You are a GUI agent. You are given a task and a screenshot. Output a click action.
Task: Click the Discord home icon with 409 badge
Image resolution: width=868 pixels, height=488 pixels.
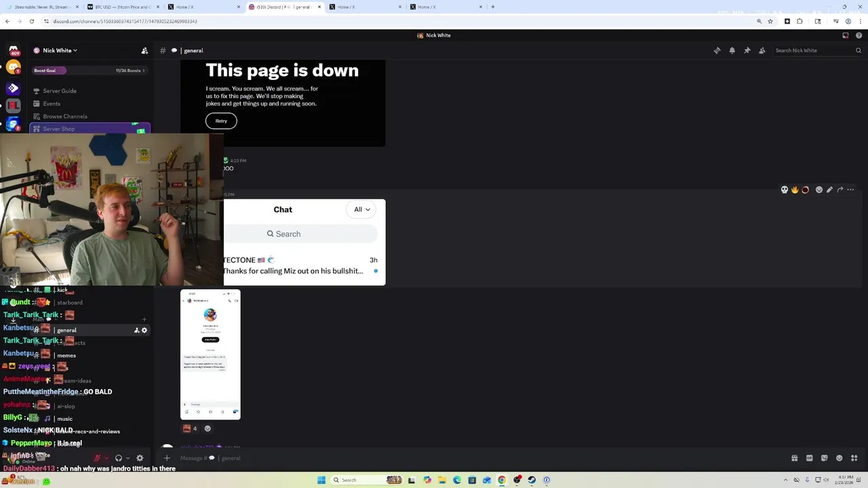13,51
